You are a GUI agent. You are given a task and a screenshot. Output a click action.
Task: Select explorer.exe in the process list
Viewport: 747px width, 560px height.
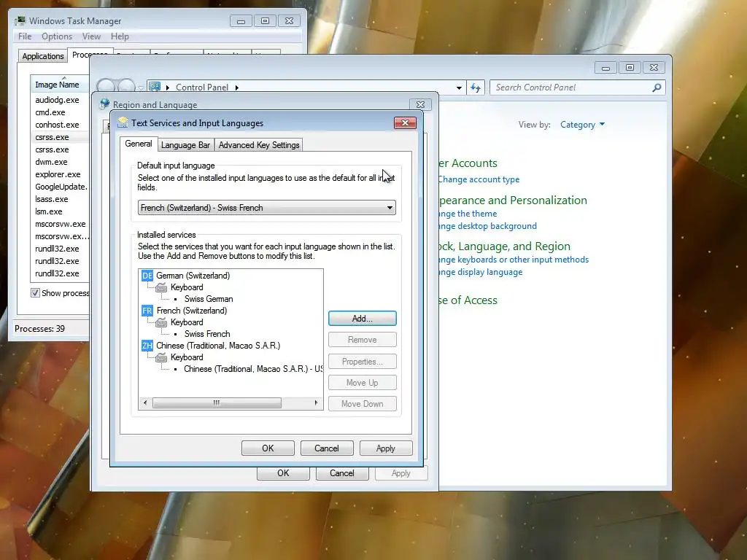click(58, 174)
